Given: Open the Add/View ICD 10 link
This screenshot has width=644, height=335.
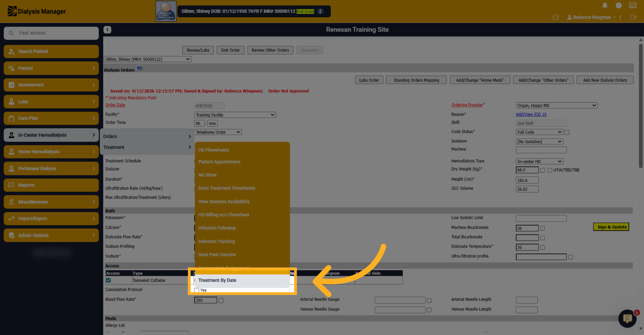Looking at the screenshot, I should pyautogui.click(x=531, y=114).
